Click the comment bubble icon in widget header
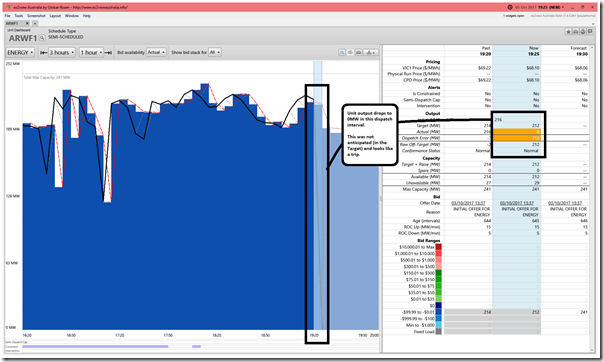This screenshot has height=362, width=604. point(590,32)
